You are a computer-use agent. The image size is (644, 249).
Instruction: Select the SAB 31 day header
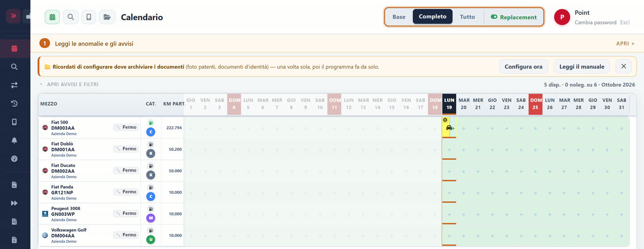pos(622,104)
